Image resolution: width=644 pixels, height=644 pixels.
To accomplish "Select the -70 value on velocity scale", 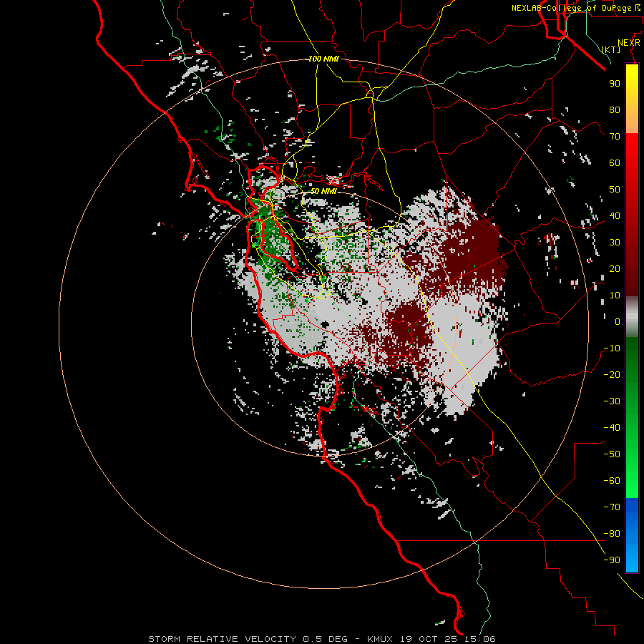I will [612, 507].
